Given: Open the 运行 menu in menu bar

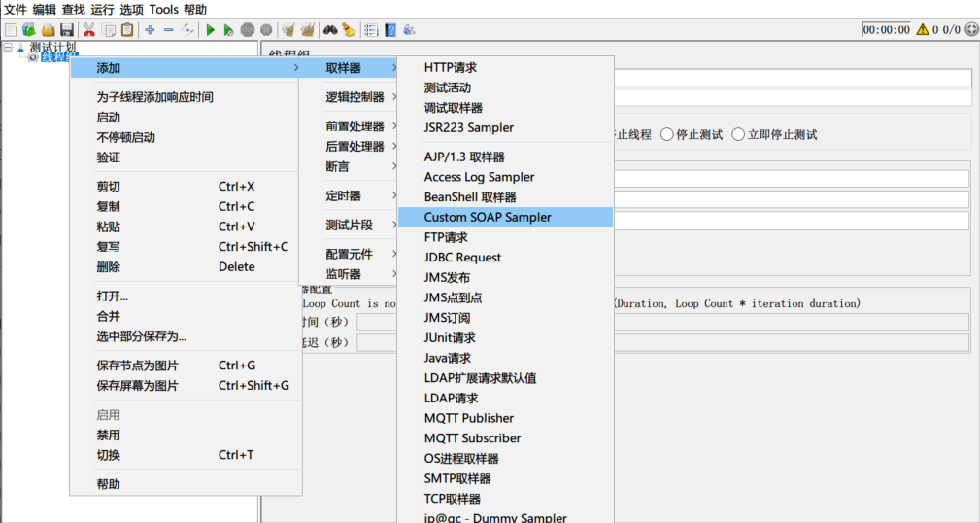Looking at the screenshot, I should coord(102,9).
